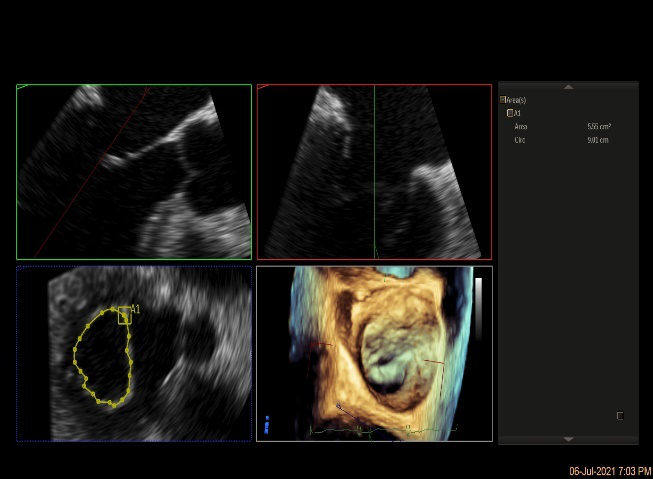653x479 pixels.
Task: Click the A1 handle on the yellow contour
Action: point(124,316)
